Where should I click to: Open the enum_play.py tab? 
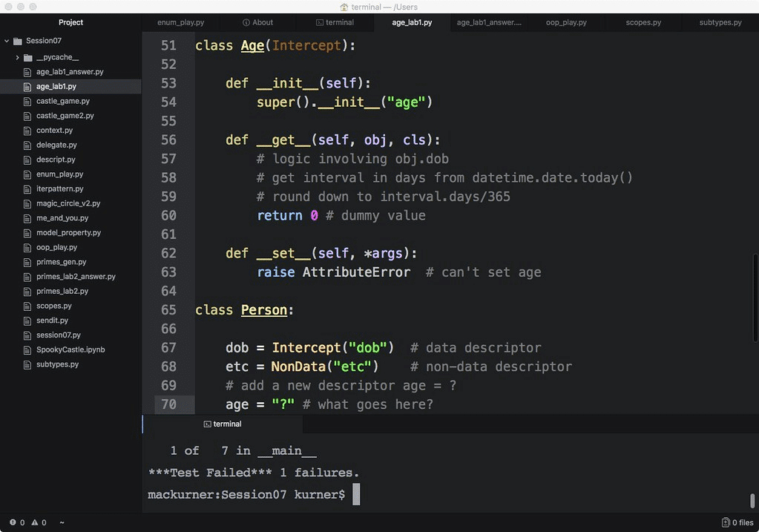(180, 22)
